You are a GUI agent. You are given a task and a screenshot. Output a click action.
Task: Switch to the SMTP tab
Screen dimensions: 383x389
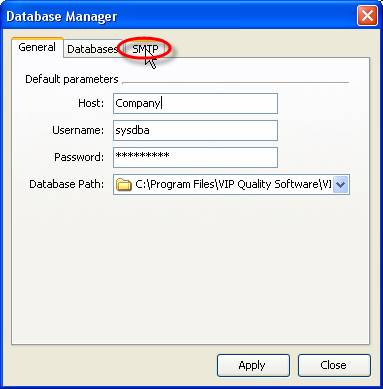[145, 49]
